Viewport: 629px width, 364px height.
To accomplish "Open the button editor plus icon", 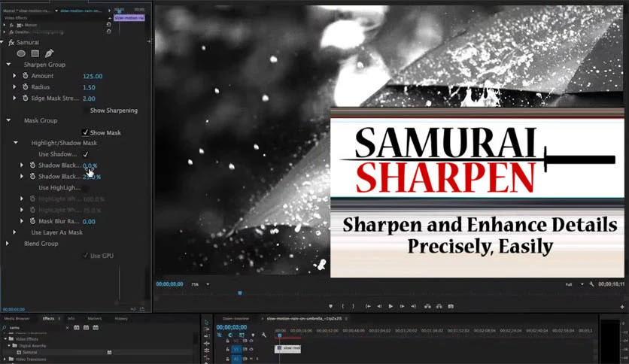I will (622, 307).
